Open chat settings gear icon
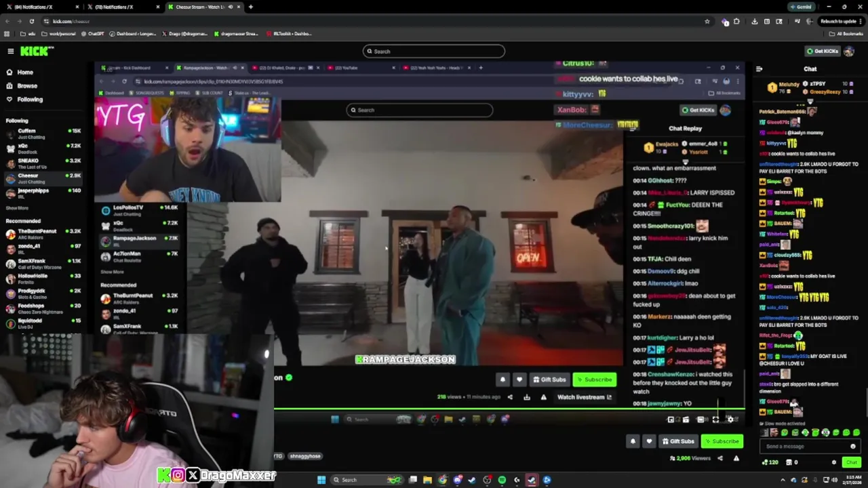Image resolution: width=868 pixels, height=488 pixels. pos(834,462)
